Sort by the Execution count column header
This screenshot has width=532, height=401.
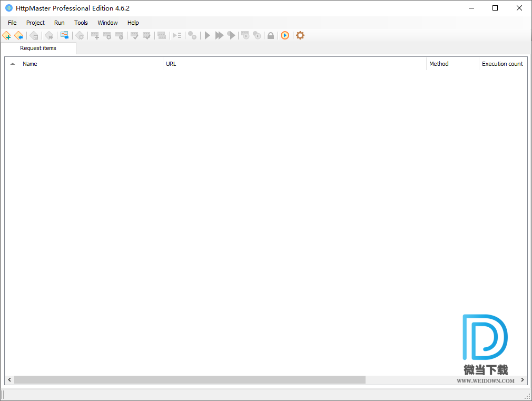(x=503, y=64)
